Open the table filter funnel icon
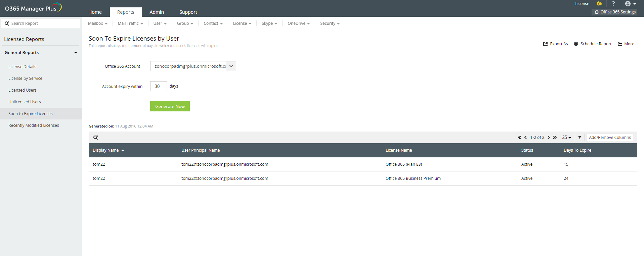This screenshot has width=644, height=256. pyautogui.click(x=580, y=138)
